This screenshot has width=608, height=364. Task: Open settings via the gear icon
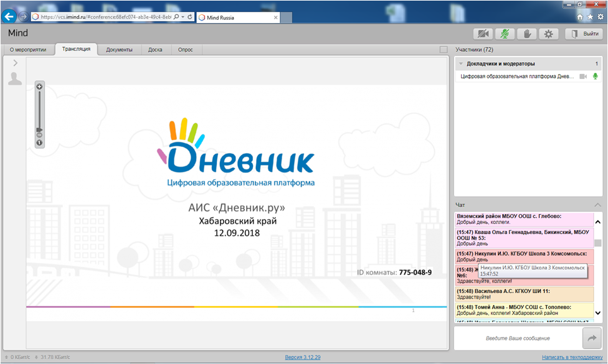point(548,34)
